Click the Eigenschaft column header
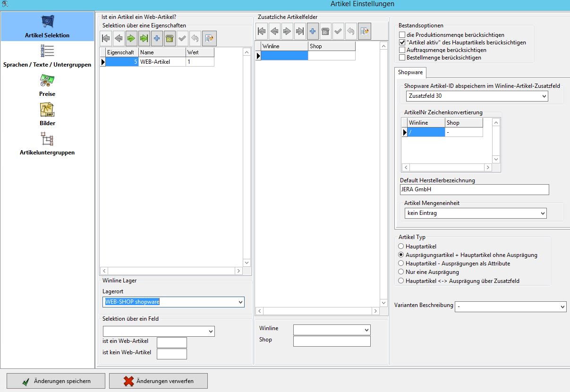Viewport: 570px width, 392px height. coord(122,52)
